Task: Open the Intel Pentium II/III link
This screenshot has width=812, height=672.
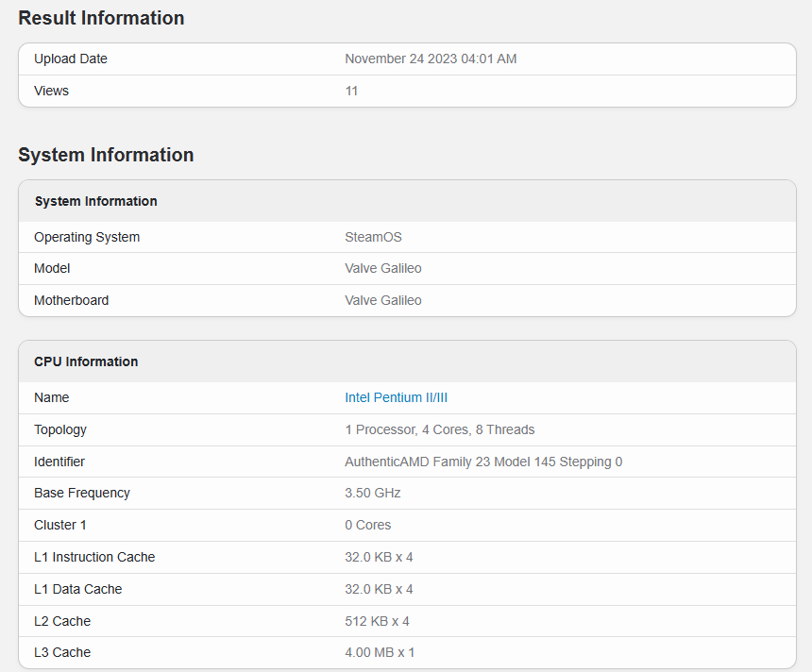Action: coord(397,397)
